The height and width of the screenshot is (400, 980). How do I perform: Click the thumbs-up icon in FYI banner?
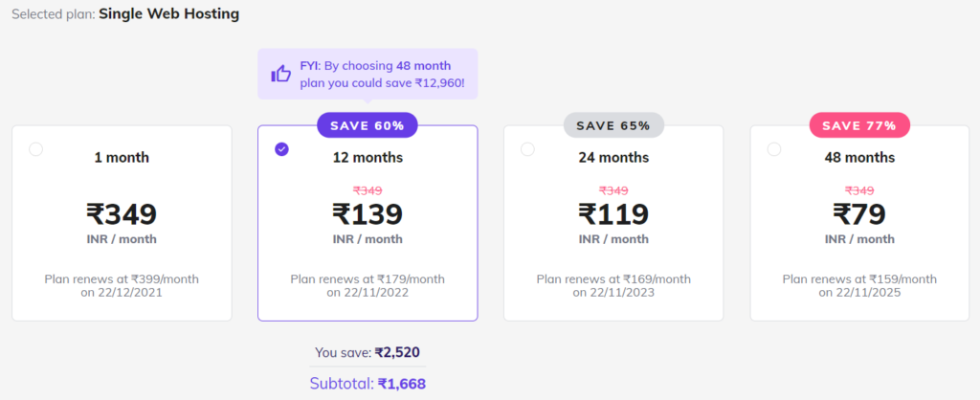281,75
